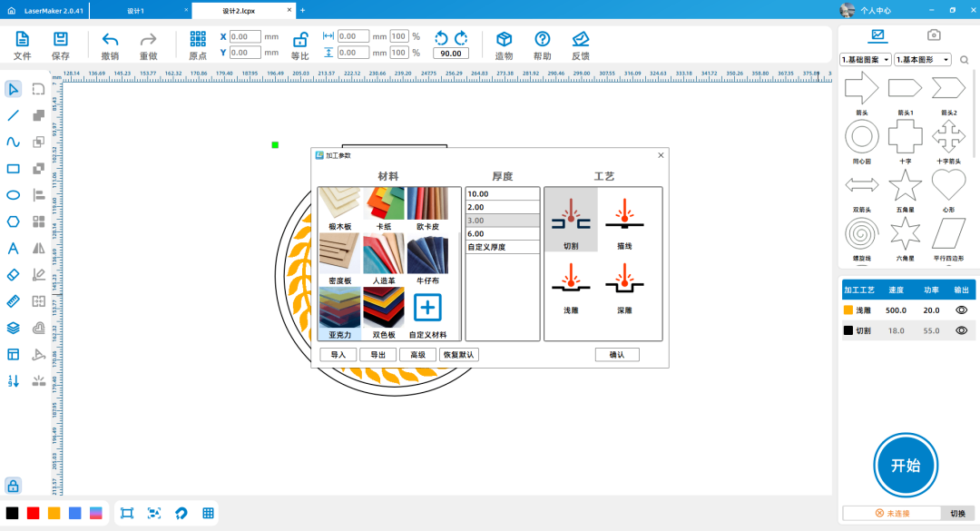Switch to the camera panel tab

(x=933, y=35)
